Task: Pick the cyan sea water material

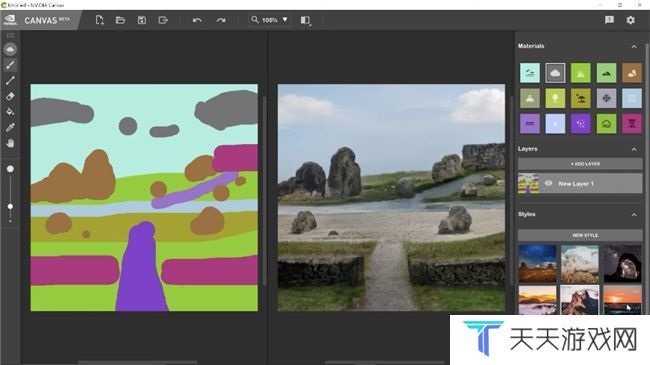Action: point(530,73)
